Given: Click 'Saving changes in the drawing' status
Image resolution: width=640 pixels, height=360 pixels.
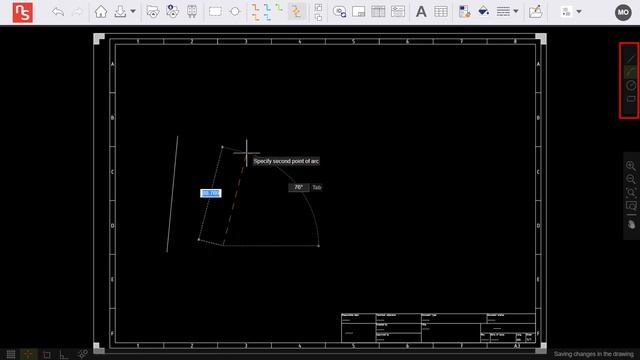Looking at the screenshot, I should (x=593, y=354).
